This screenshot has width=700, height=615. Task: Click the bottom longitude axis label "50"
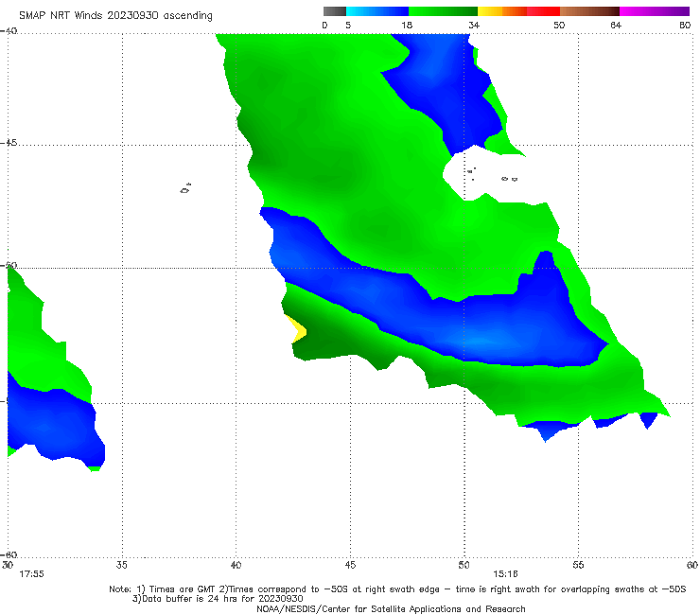[x=464, y=565]
